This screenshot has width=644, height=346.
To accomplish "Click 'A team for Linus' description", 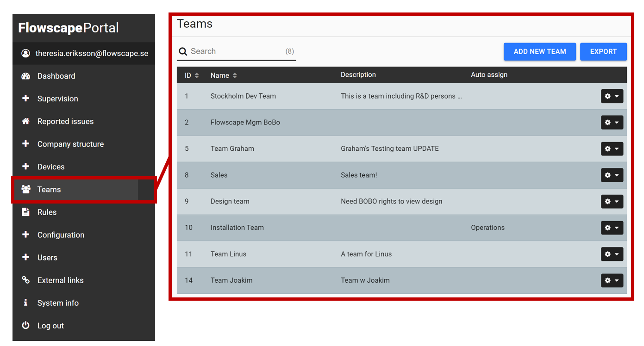I will pos(366,254).
